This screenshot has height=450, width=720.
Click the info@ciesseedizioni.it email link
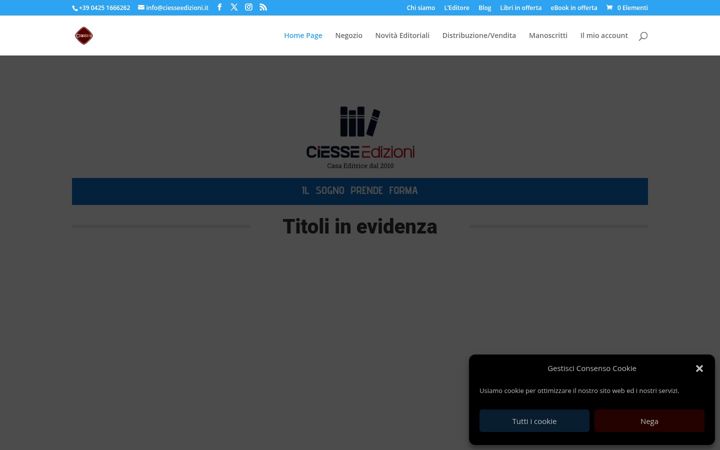173,8
